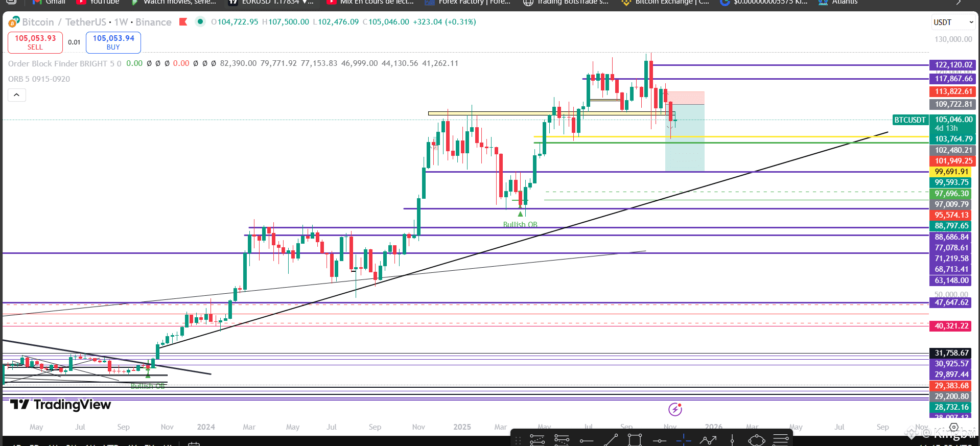Image resolution: width=980 pixels, height=446 pixels.
Task: Select the trend line drawing tool
Action: [x=611, y=440]
